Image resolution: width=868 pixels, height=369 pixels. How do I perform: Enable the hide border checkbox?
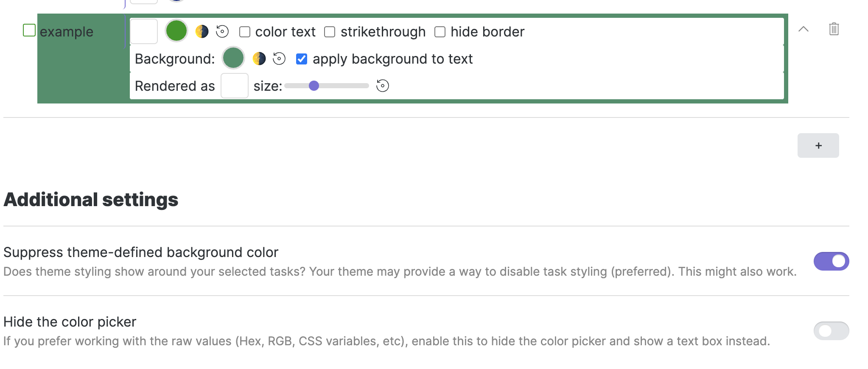[x=440, y=31]
